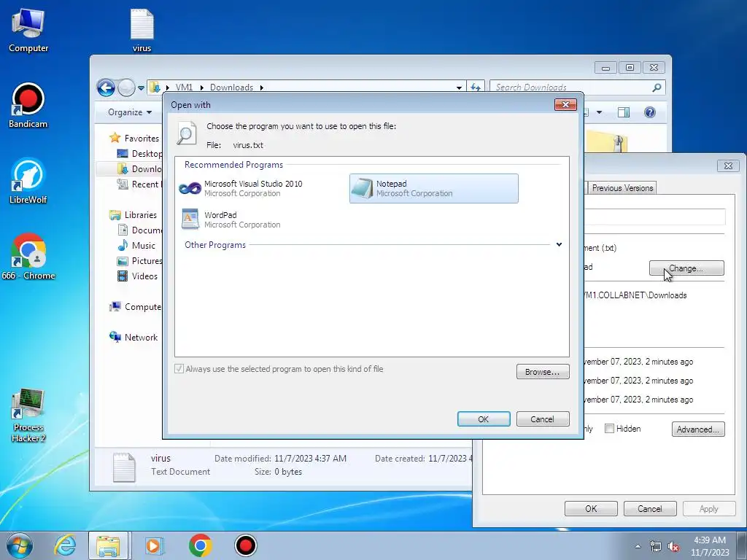The width and height of the screenshot is (747, 560).
Task: Select the Process Hacker 2 shortcut
Action: 28,415
